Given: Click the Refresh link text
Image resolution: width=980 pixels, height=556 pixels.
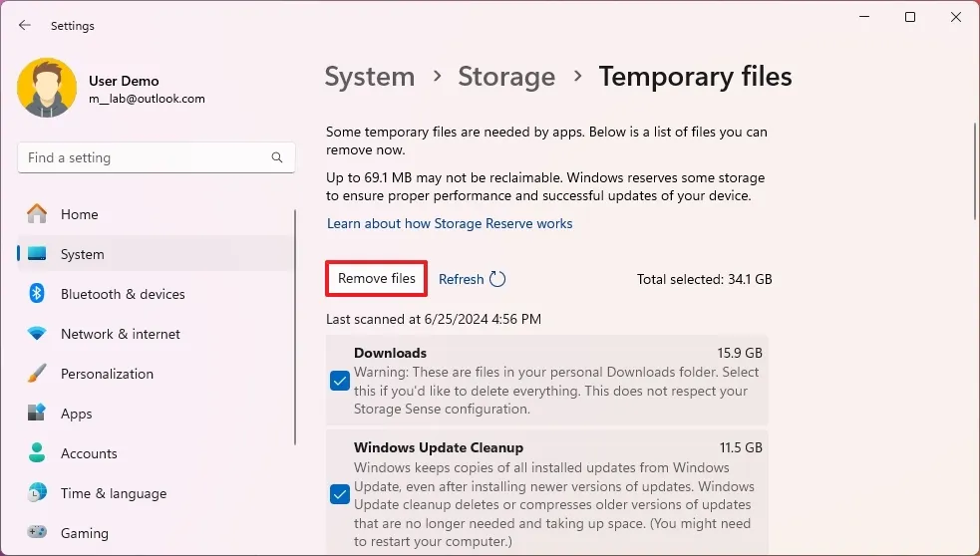Looking at the screenshot, I should pyautogui.click(x=462, y=279).
